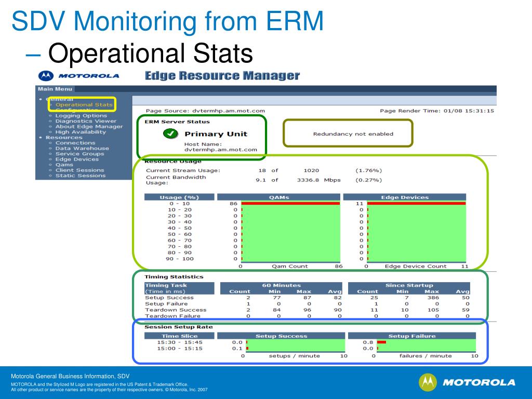Image resolution: width=532 pixels, height=399 pixels.
Task: Open About Edge Manager page
Action: coord(89,127)
